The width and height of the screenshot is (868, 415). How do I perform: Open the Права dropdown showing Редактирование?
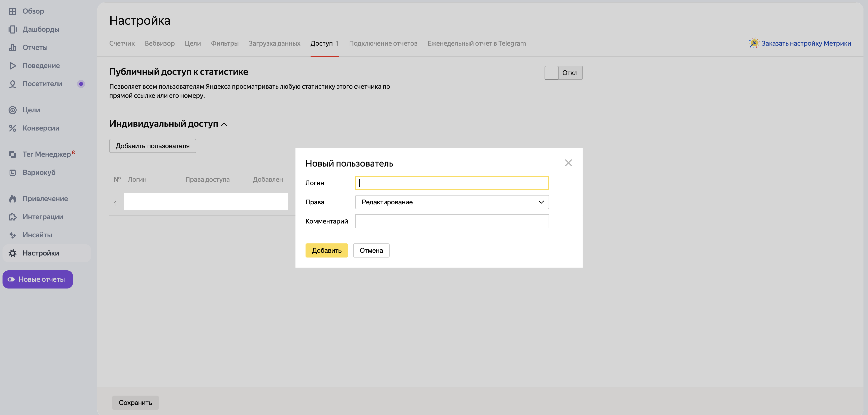452,202
